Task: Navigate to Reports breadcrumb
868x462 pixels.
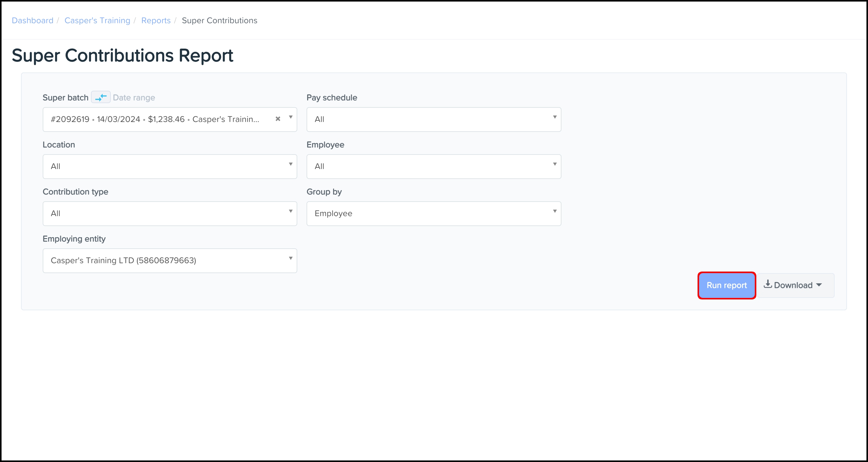Action: (156, 20)
